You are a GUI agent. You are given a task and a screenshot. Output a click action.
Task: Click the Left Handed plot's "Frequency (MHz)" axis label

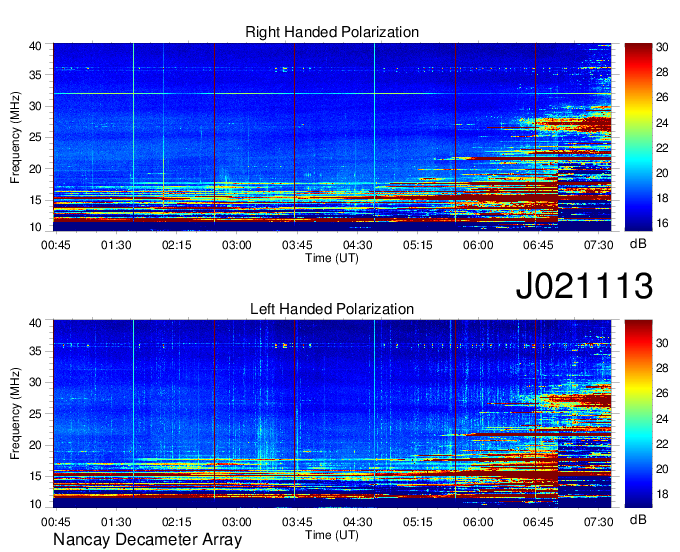click(x=15, y=414)
